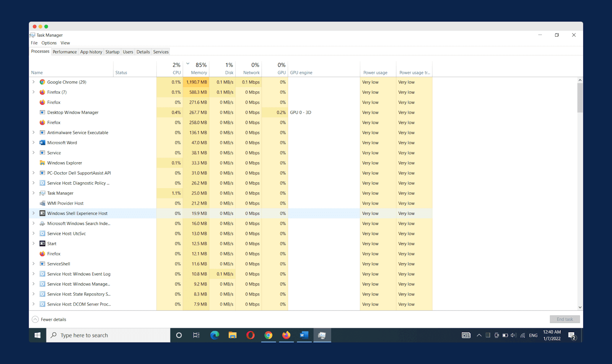This screenshot has width=612, height=364.
Task: Open Task View from the taskbar
Action: click(196, 335)
